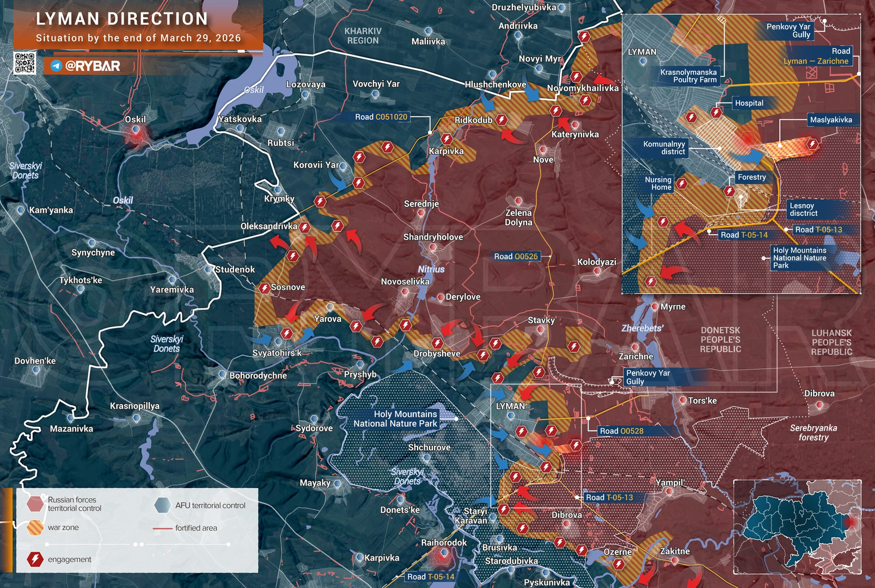Click the engagement marker beside Ridkodub
This screenshot has height=588, width=875.
pyautogui.click(x=501, y=120)
